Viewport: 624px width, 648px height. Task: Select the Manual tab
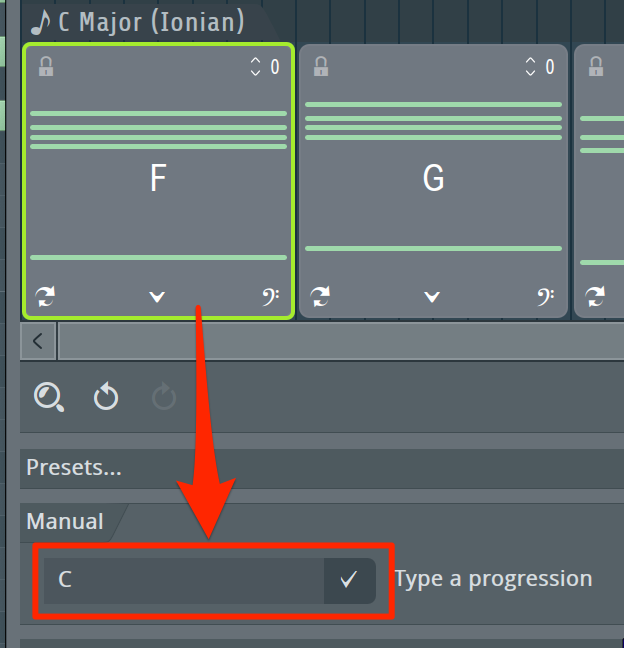(x=65, y=522)
